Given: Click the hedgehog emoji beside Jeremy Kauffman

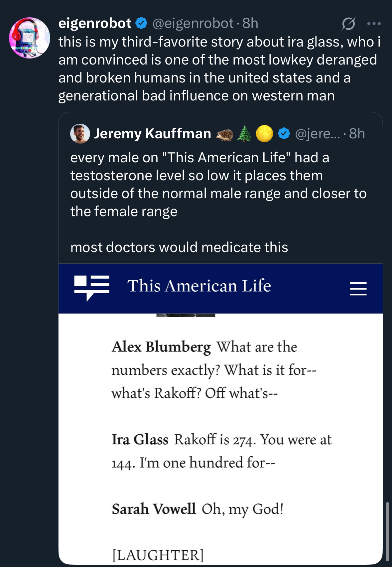Looking at the screenshot, I should (x=225, y=134).
